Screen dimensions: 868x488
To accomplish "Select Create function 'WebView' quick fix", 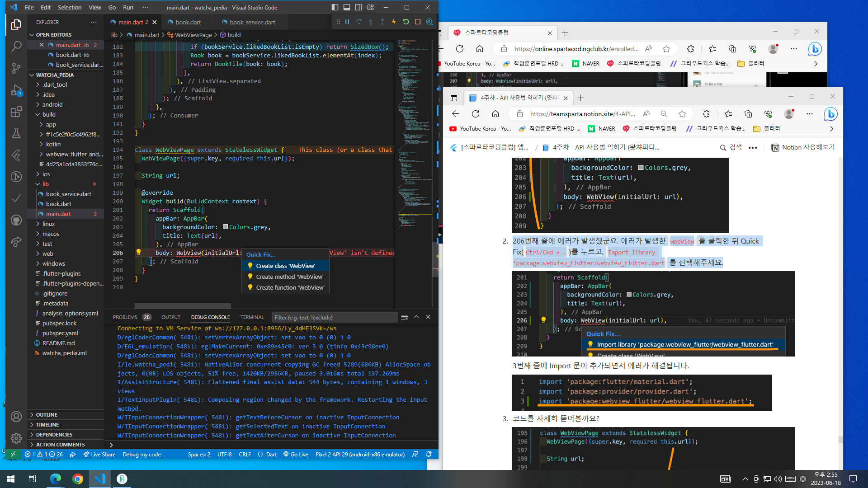I will [x=285, y=287].
